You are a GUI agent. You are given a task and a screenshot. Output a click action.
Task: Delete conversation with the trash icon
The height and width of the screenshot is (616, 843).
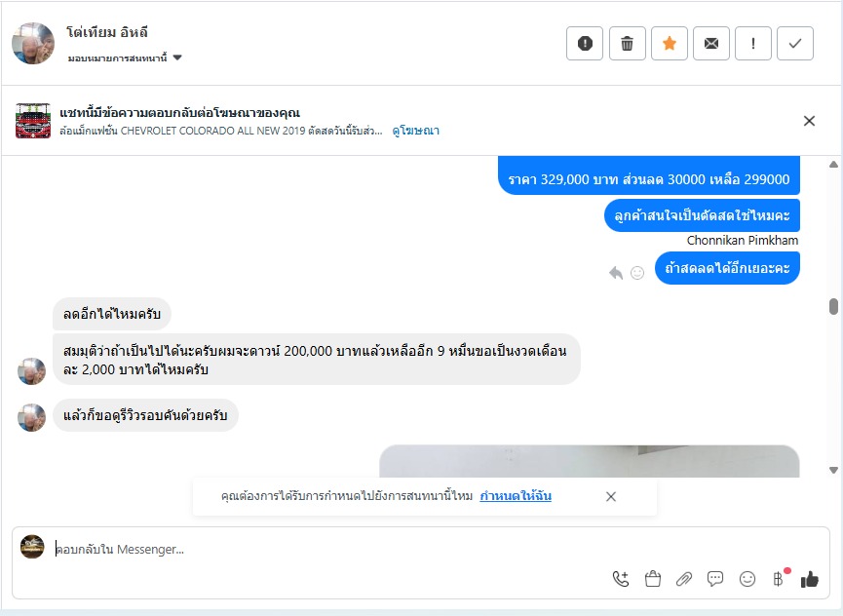(x=627, y=43)
